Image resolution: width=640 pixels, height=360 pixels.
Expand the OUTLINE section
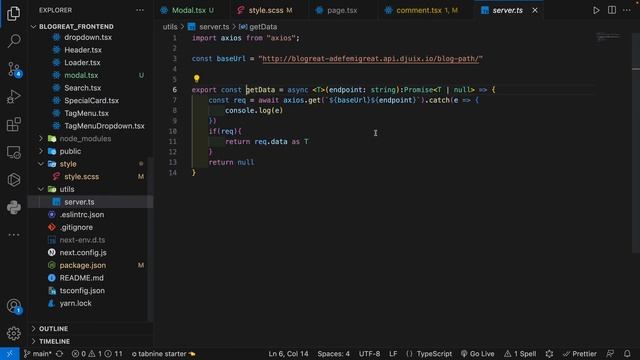[x=53, y=329]
